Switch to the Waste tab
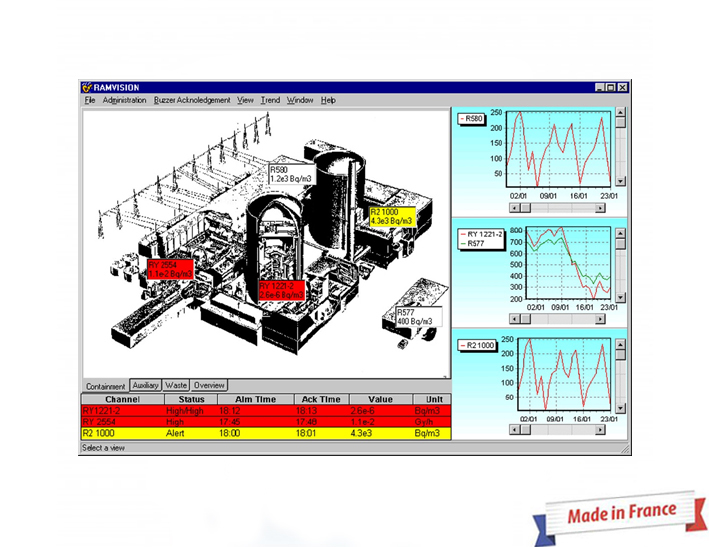709x547 pixels. point(176,385)
